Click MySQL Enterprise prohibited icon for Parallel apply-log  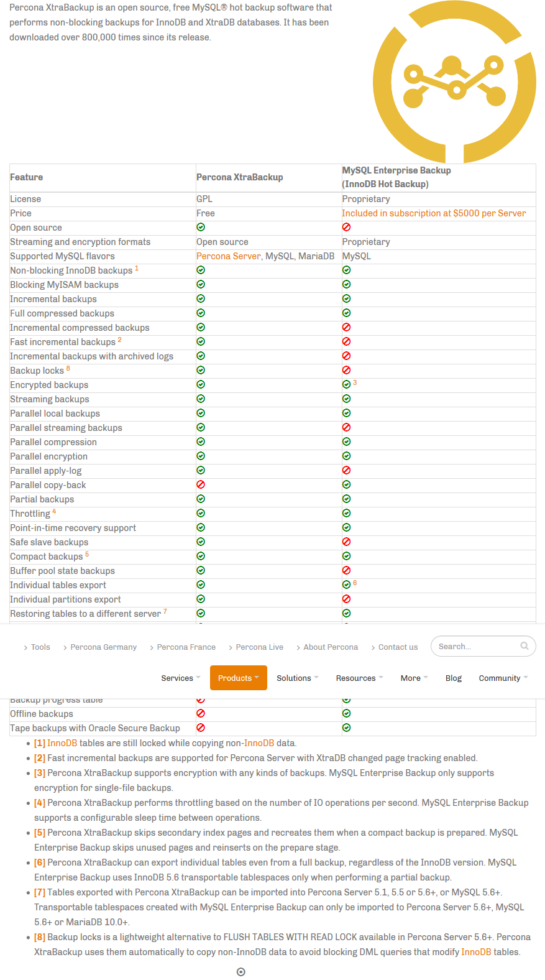(x=346, y=470)
